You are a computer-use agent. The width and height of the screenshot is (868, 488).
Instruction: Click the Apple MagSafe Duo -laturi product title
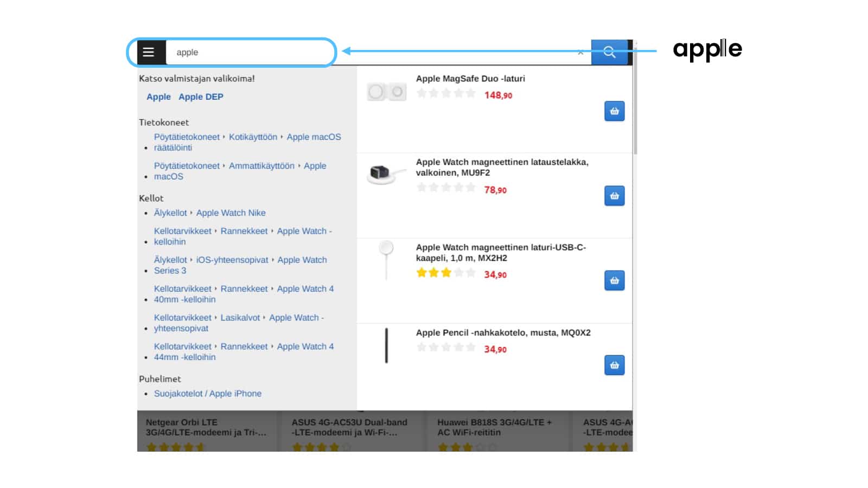click(471, 78)
